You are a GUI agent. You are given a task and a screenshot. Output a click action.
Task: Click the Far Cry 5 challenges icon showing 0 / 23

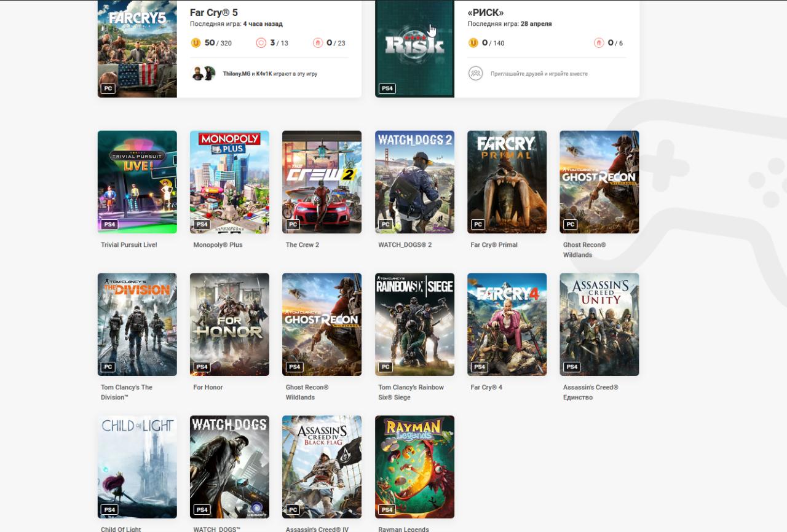tap(318, 43)
